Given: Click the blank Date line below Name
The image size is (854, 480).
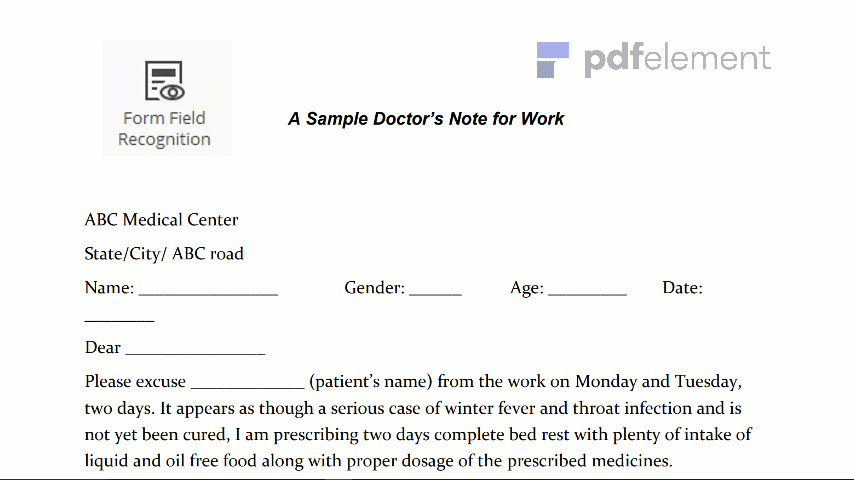Looking at the screenshot, I should pos(119,319).
